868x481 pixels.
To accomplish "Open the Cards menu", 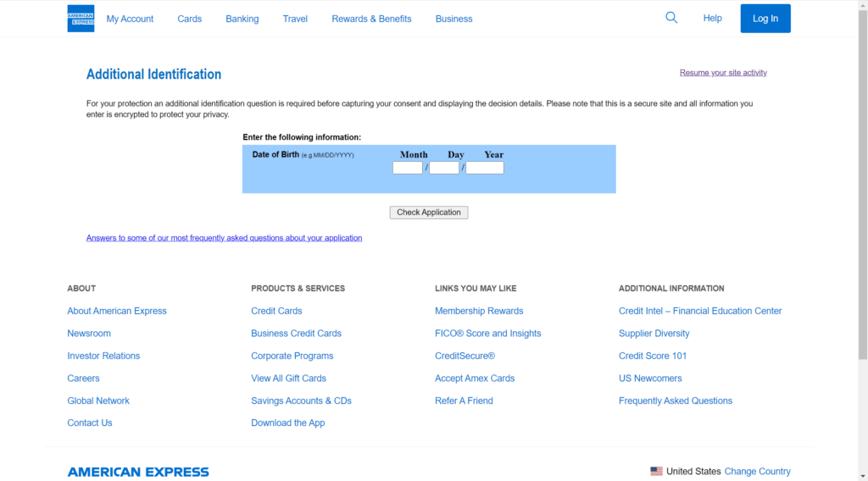I will (189, 19).
